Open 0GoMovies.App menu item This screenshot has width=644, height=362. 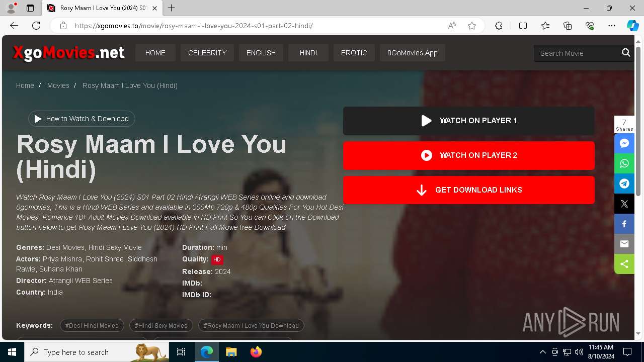pyautogui.click(x=413, y=53)
